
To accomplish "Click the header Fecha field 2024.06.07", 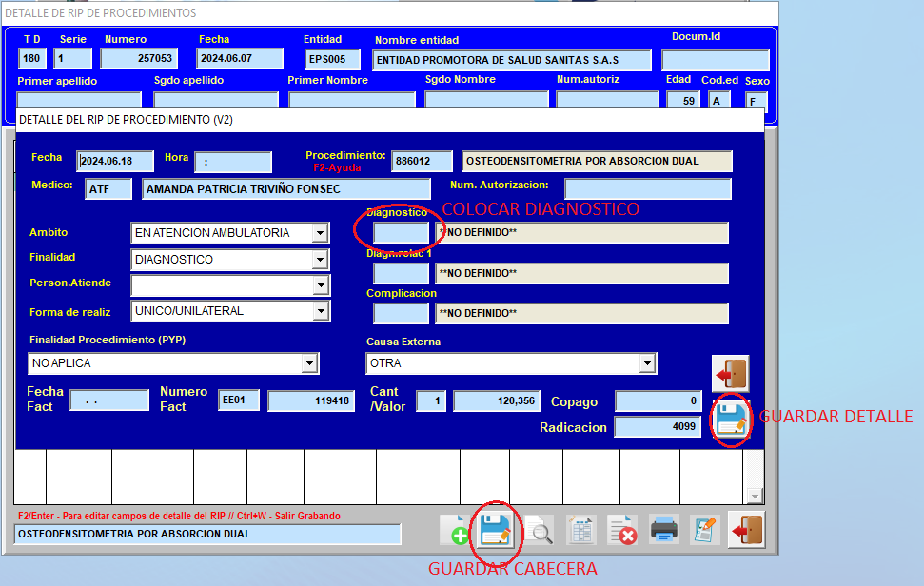I will click(x=240, y=58).
